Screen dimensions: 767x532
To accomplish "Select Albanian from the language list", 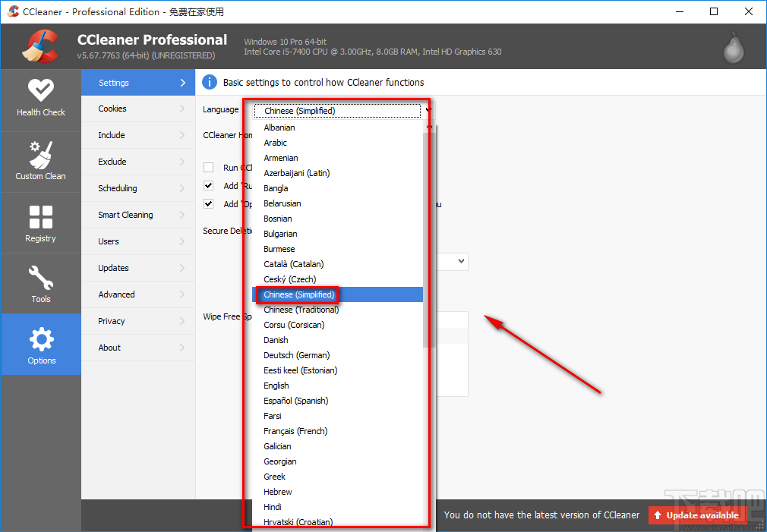I will [x=337, y=127].
